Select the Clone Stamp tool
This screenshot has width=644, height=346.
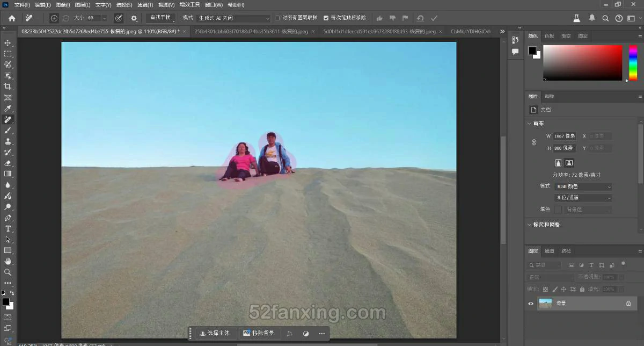coord(8,141)
